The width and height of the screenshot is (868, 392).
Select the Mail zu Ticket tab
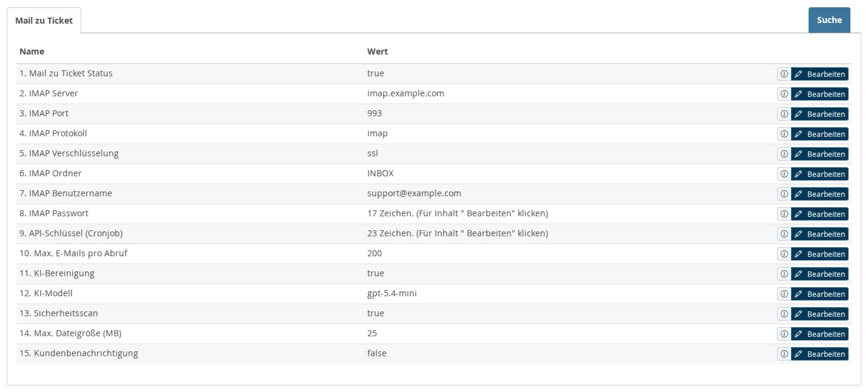point(44,21)
